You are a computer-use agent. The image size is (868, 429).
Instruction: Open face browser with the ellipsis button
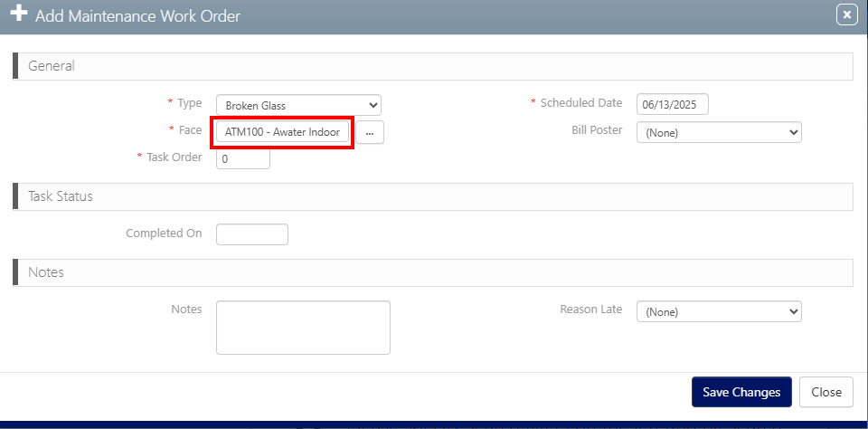(x=370, y=132)
